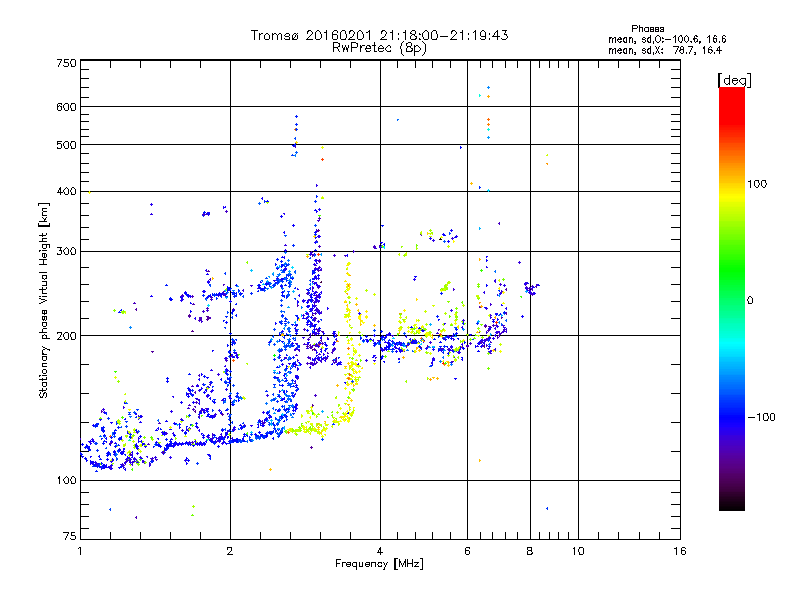
Task: Click the y-axis tick label '750'
Action: 66,63
